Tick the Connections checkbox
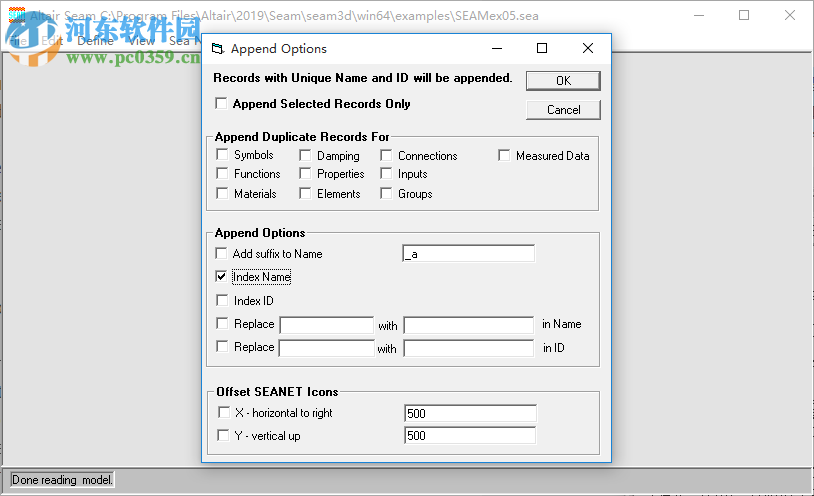814x496 pixels. (386, 155)
